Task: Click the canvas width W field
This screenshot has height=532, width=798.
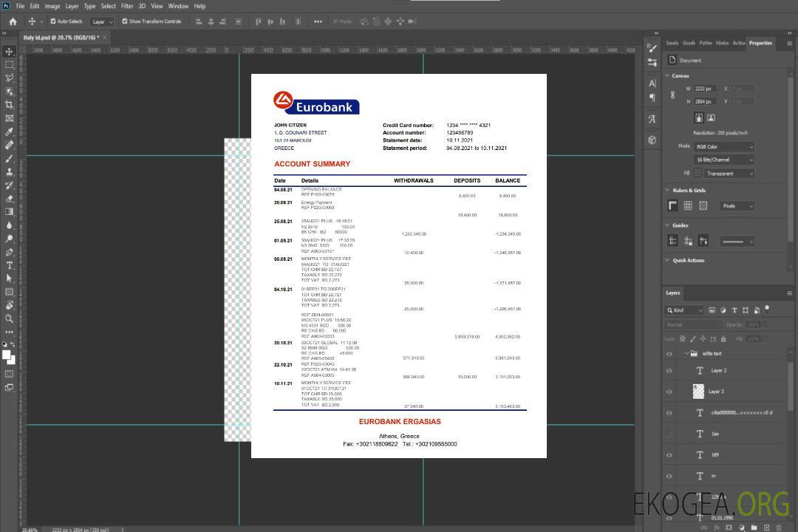Action: pyautogui.click(x=705, y=89)
